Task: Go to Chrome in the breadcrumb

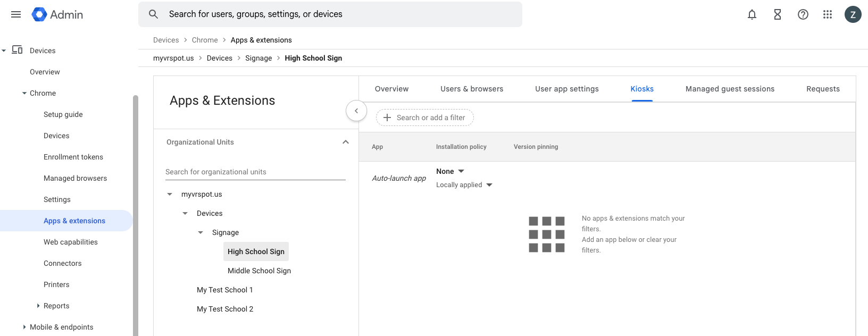Action: (x=205, y=40)
